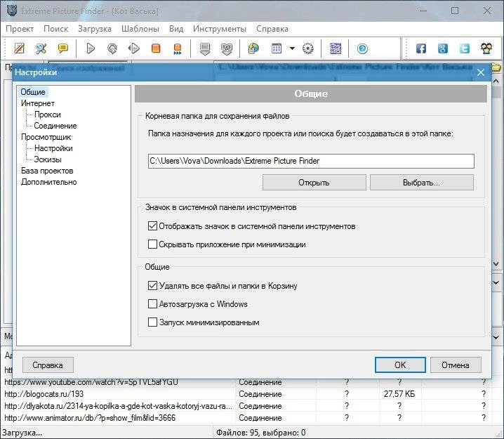Image resolution: width=504 pixels, height=439 pixels.
Task: Click the root folder path input field
Action: [311, 161]
